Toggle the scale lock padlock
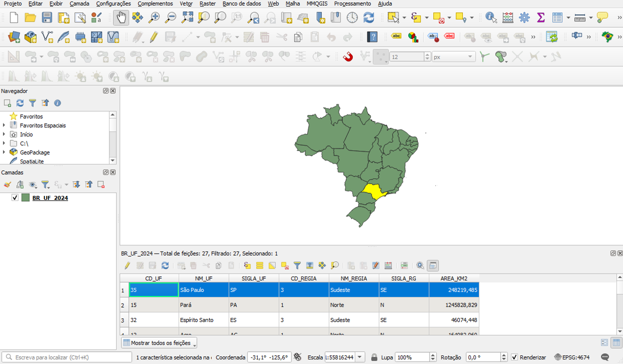Screen dimensions: 623x364 point(374,357)
